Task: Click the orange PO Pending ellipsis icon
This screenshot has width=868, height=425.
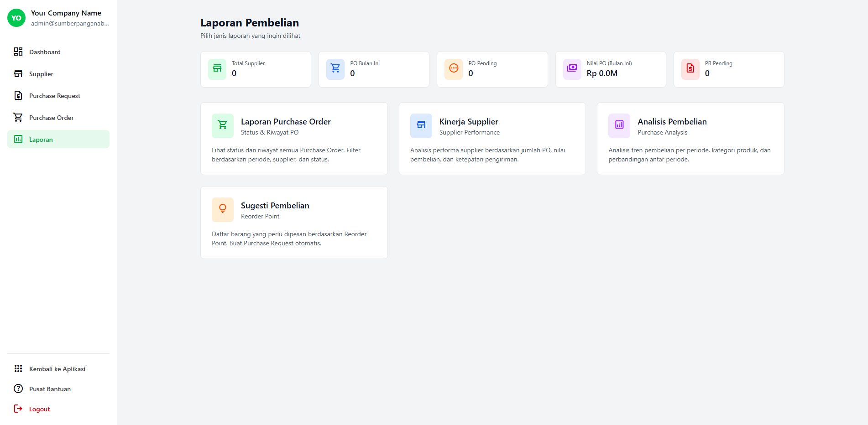Action: click(454, 69)
